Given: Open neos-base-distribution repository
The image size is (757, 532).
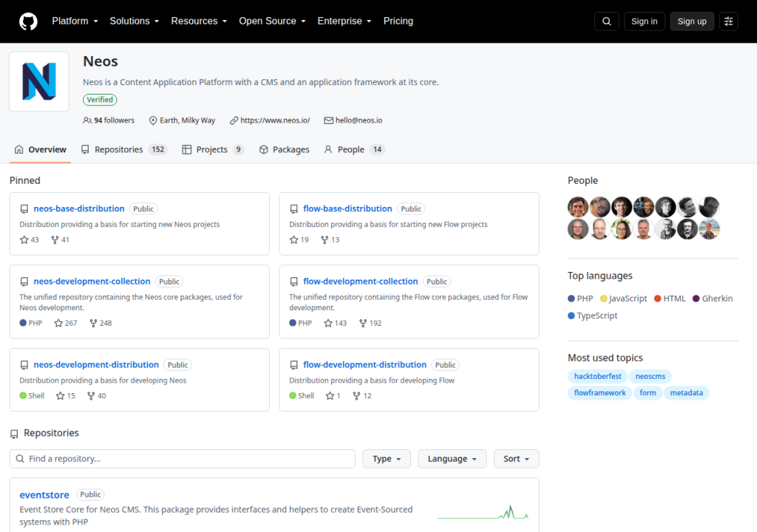Looking at the screenshot, I should pos(79,208).
